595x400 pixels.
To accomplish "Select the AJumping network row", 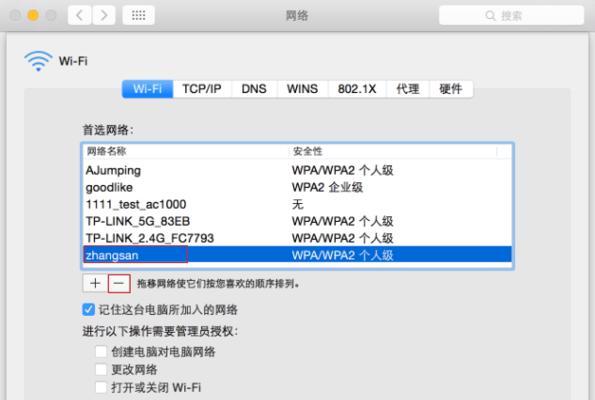I will (x=297, y=170).
